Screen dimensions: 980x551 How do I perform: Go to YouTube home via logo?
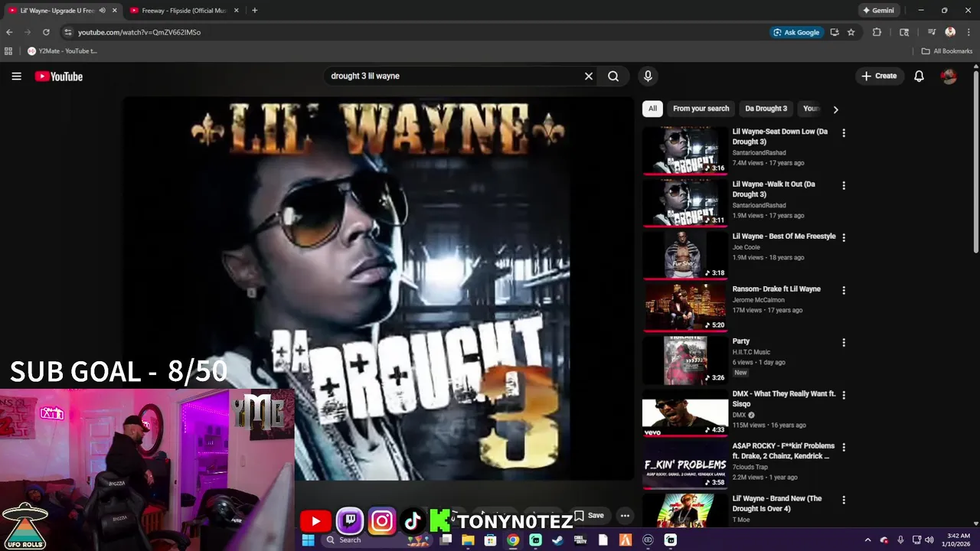coord(58,76)
